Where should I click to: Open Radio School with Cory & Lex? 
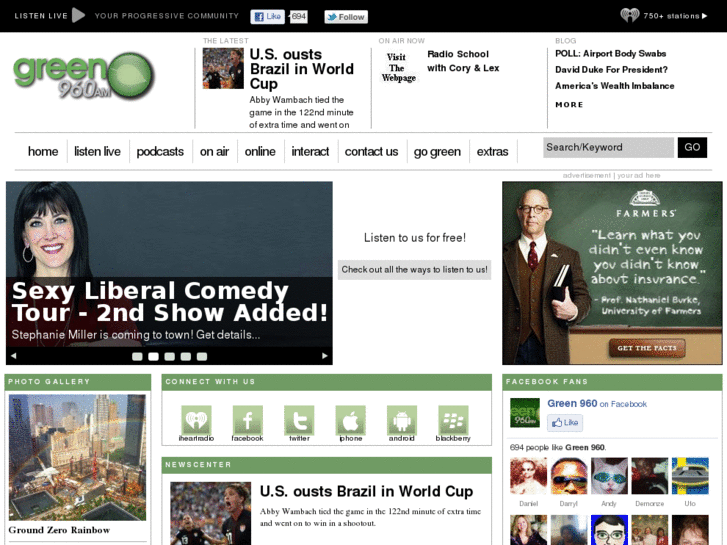(463, 61)
